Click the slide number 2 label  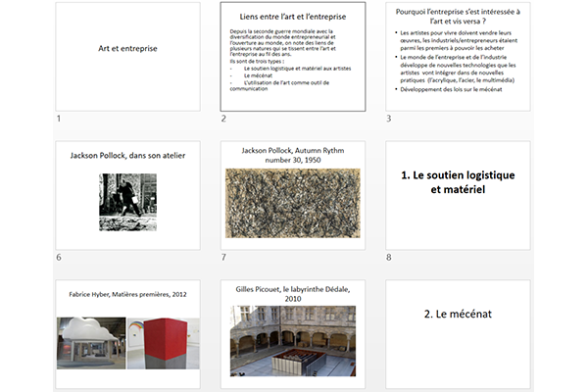pyautogui.click(x=223, y=119)
